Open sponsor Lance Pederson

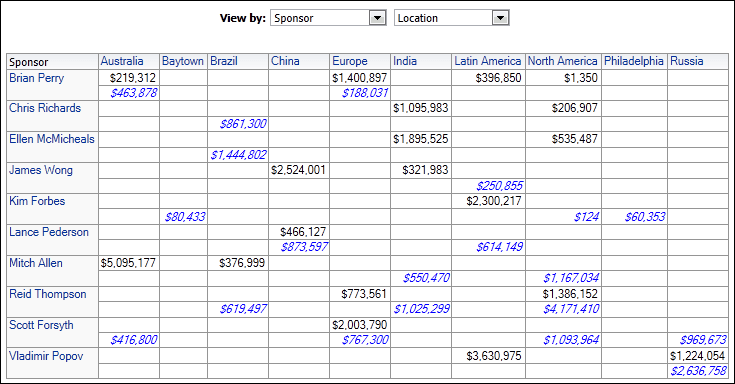click(49, 232)
